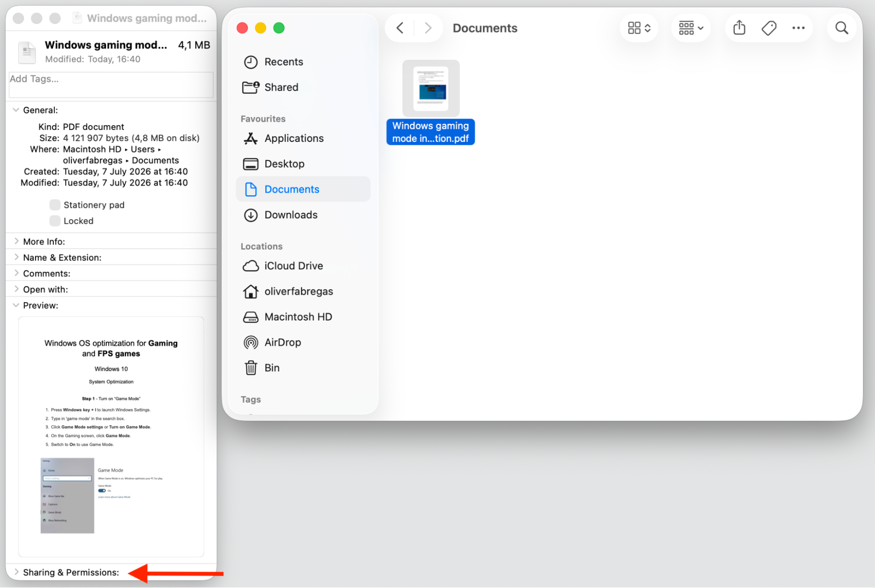Expand the Open with section

16,289
